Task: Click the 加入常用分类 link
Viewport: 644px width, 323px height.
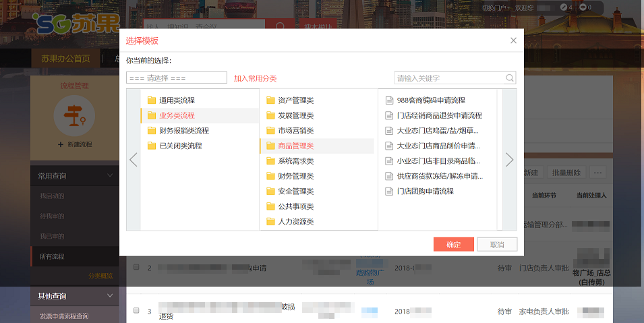Action: [255, 78]
